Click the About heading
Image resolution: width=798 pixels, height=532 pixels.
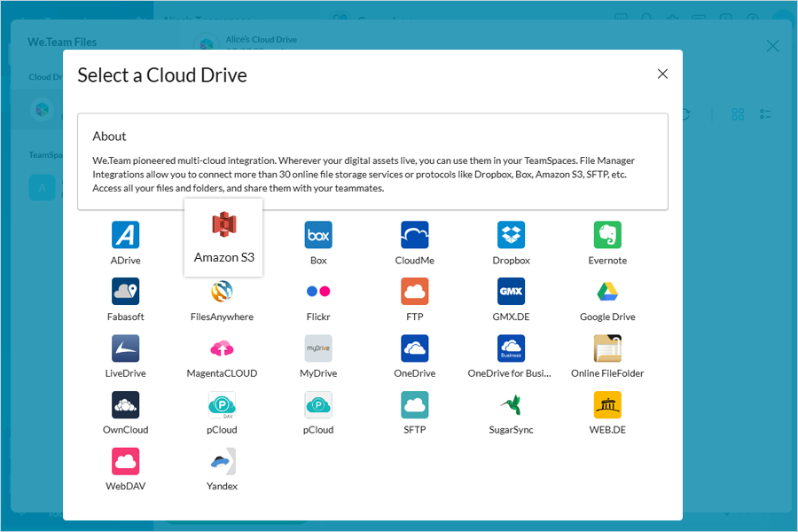click(x=109, y=137)
